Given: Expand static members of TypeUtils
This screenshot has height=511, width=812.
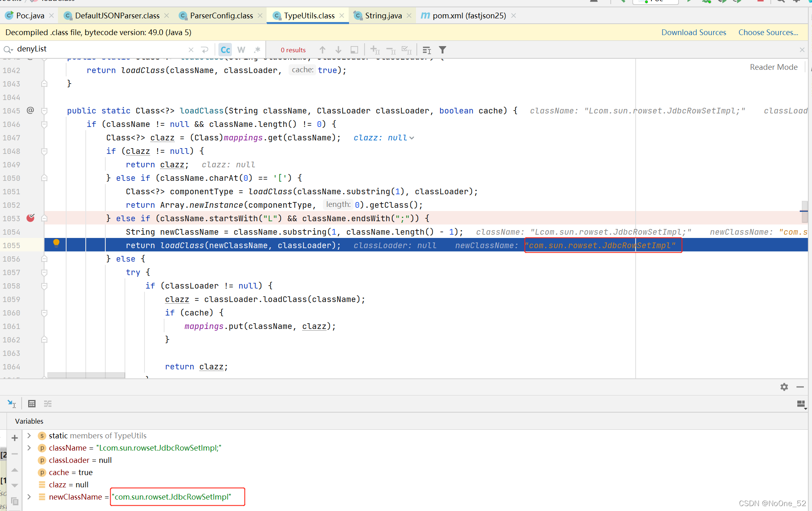Looking at the screenshot, I should click(x=29, y=435).
